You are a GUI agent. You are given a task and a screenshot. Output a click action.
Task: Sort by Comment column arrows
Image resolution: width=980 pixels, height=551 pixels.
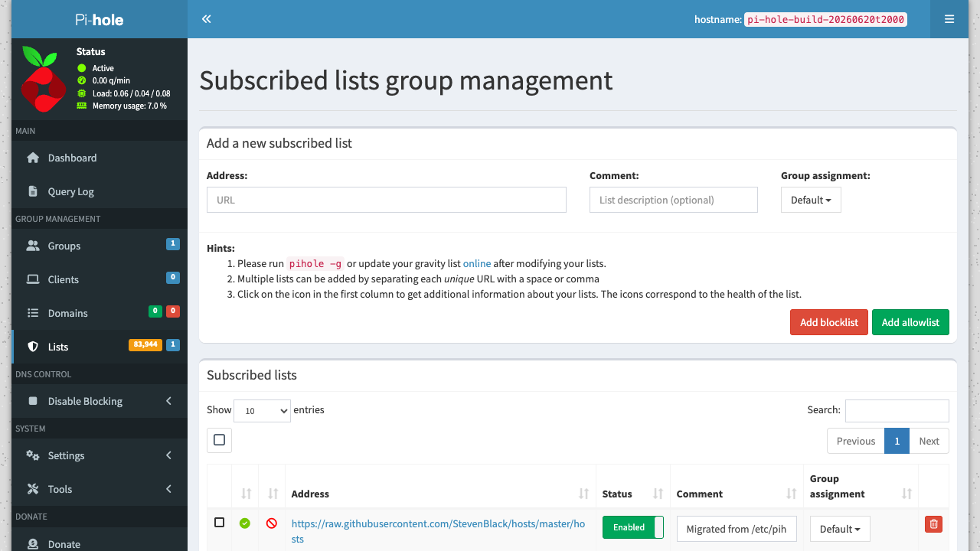point(792,494)
